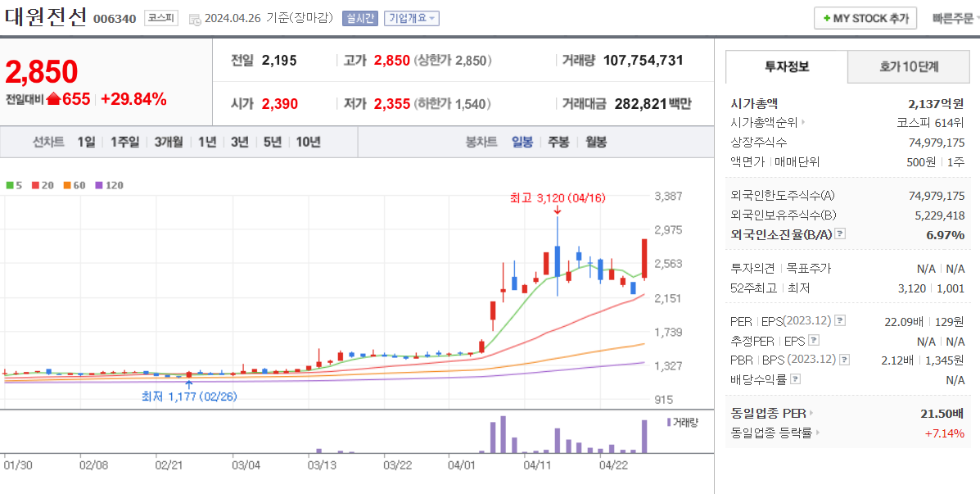The height and width of the screenshot is (494, 980).
Task: Select the 1년 line chart range
Action: point(207,142)
